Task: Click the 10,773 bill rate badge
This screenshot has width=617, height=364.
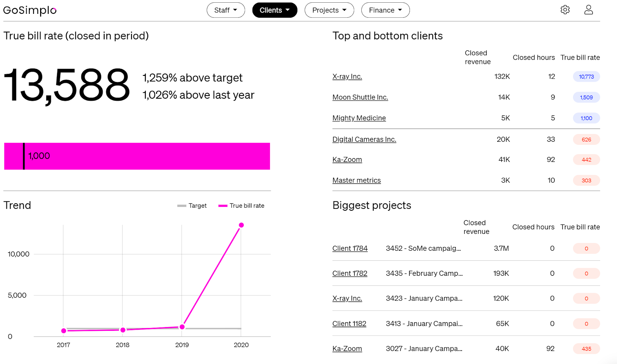Action: point(586,77)
